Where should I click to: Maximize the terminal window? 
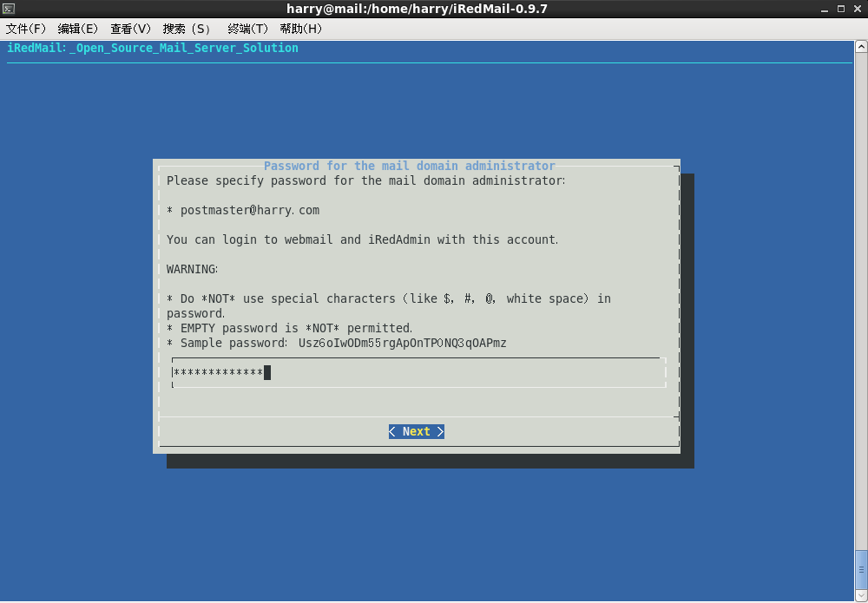click(x=841, y=9)
